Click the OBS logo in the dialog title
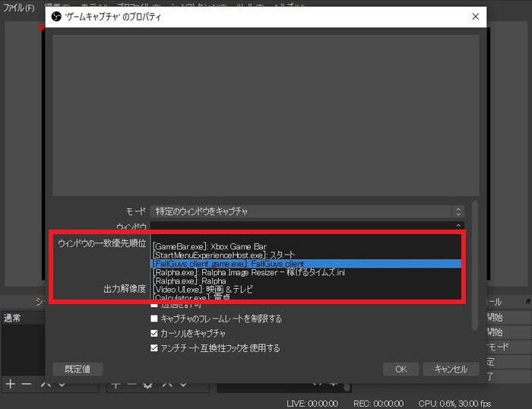Image resolution: width=532 pixels, height=409 pixels. [x=56, y=16]
